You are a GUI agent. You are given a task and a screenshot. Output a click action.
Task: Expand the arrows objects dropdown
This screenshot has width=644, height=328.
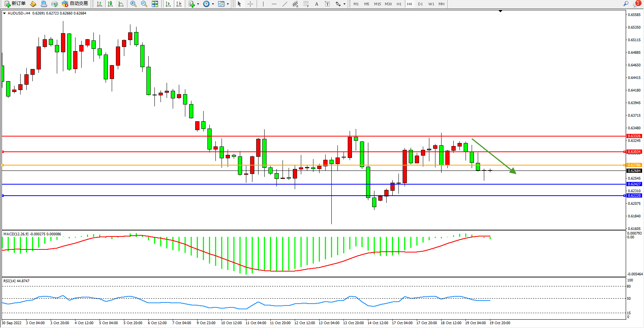tap(344, 4)
